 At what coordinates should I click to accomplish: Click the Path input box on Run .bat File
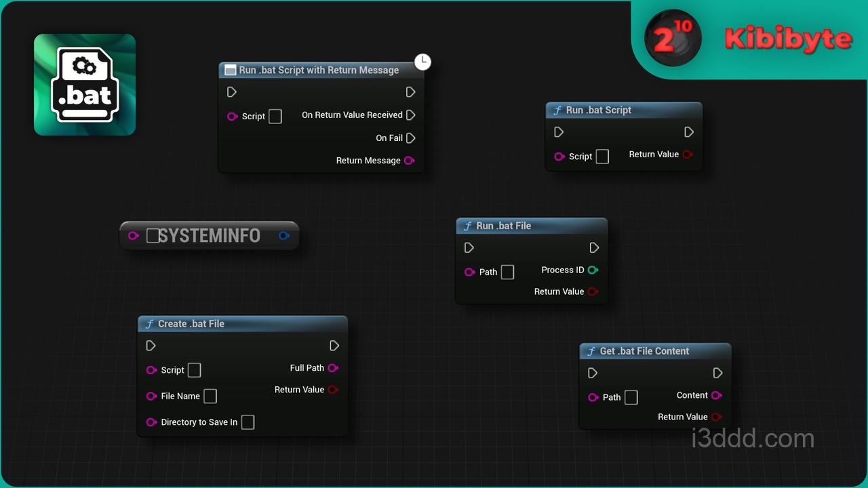(507, 272)
